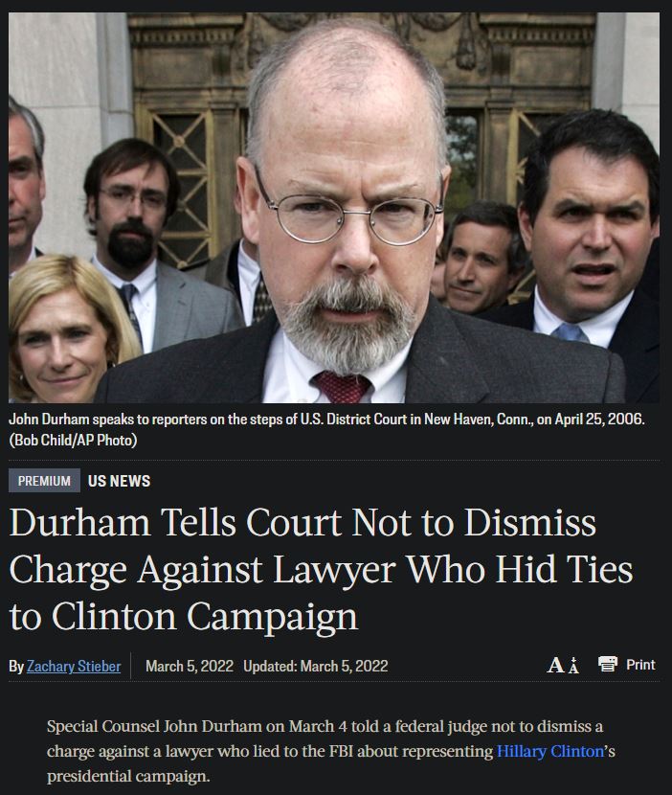The image size is (672, 795).
Task: Click the red tie in the photo
Action: pyautogui.click(x=342, y=386)
